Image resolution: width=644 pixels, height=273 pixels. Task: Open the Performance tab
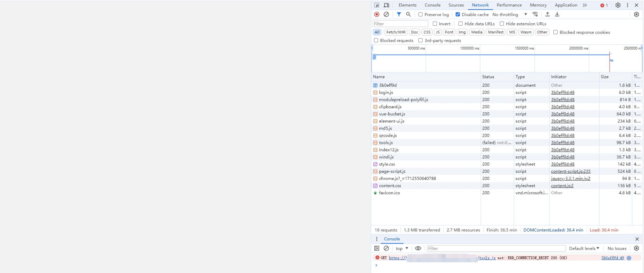pos(509,5)
